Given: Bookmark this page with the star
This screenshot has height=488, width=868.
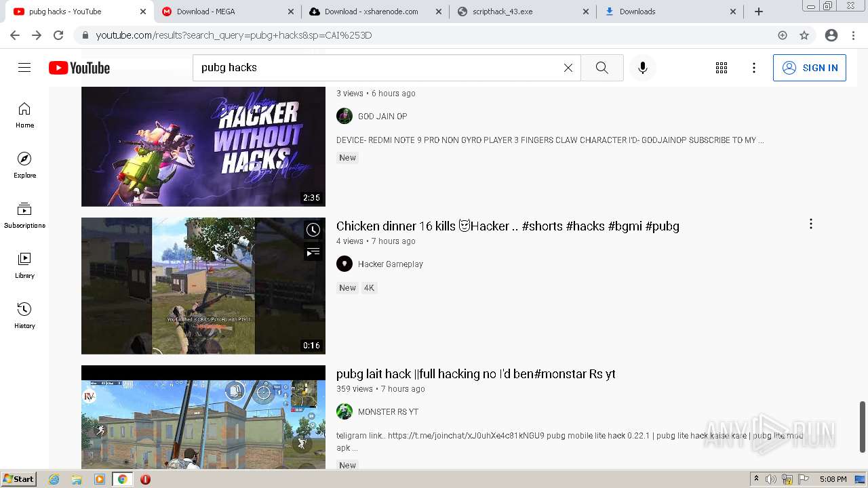Looking at the screenshot, I should (x=804, y=35).
